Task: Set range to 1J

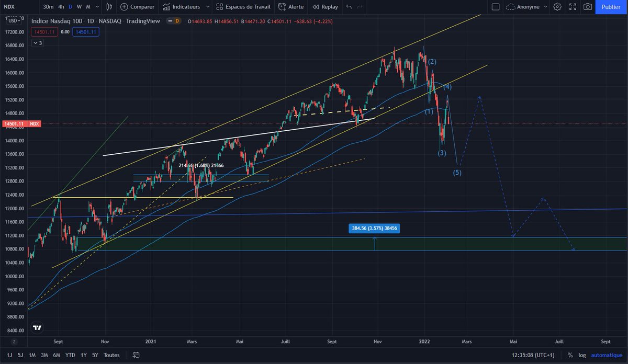Action: click(x=9, y=355)
